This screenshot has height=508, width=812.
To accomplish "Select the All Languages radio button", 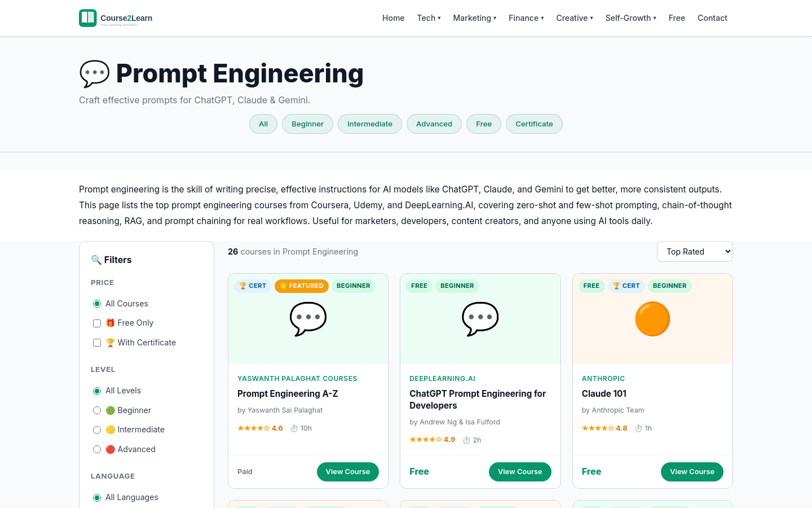I will [97, 498].
